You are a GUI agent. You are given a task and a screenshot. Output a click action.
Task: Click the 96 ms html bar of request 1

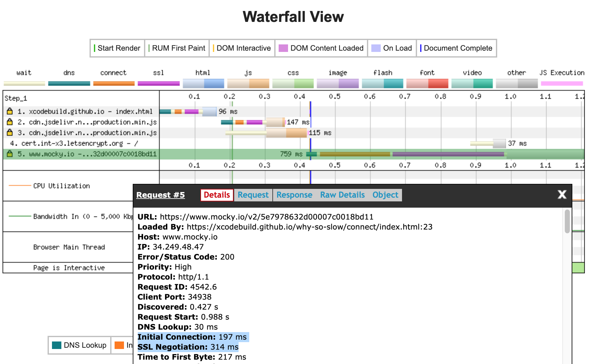coord(209,111)
